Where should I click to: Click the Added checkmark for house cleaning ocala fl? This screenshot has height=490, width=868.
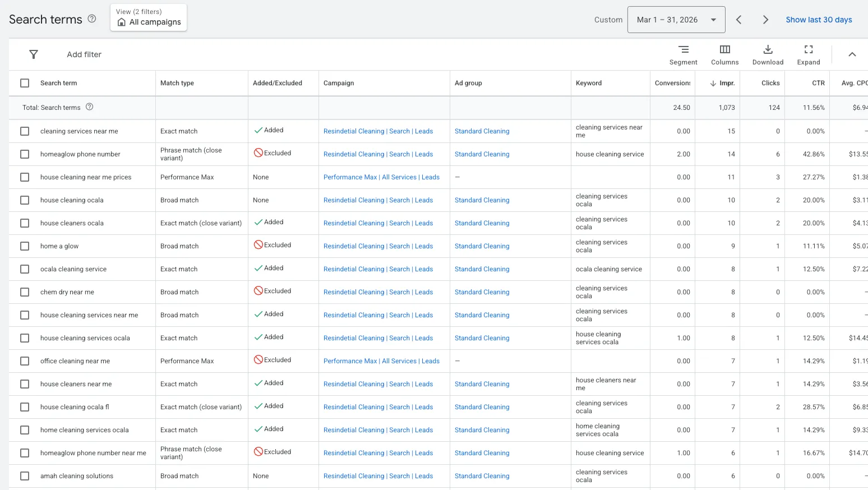pos(258,406)
